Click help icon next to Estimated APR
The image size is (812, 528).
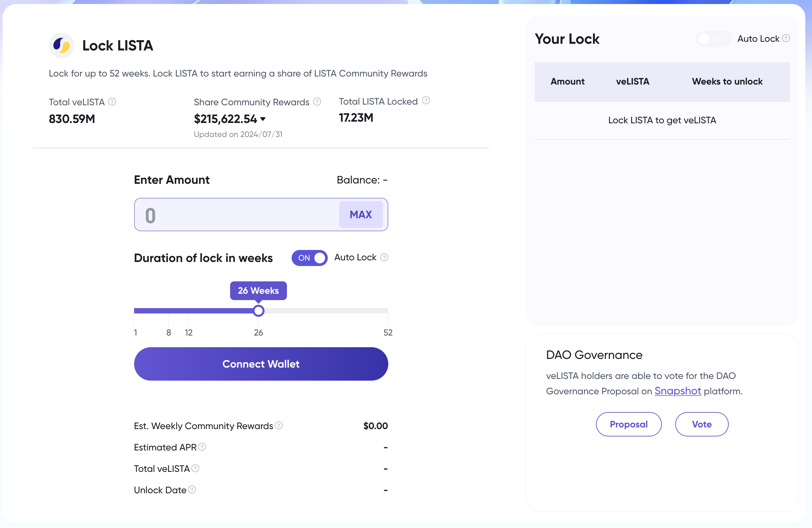pyautogui.click(x=202, y=447)
